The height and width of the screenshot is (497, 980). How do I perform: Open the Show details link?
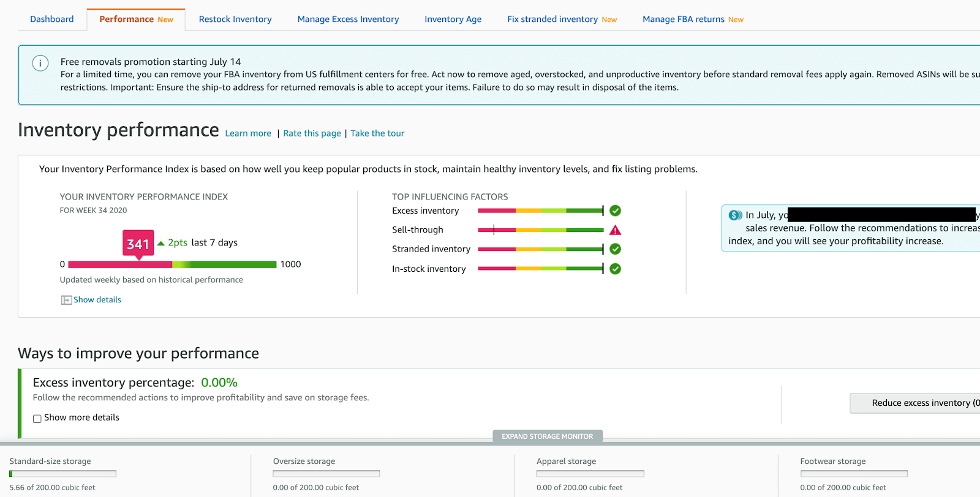pyautogui.click(x=97, y=300)
